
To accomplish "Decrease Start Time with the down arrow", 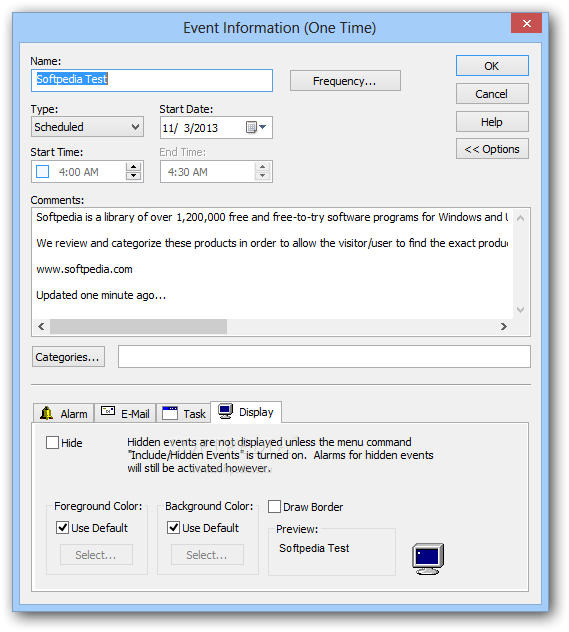I will click(133, 176).
